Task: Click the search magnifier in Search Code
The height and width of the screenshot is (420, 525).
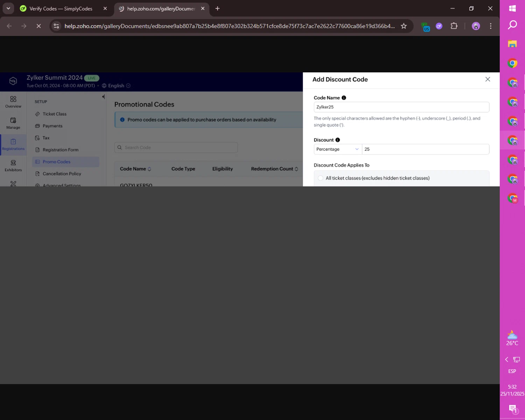Action: point(120,147)
